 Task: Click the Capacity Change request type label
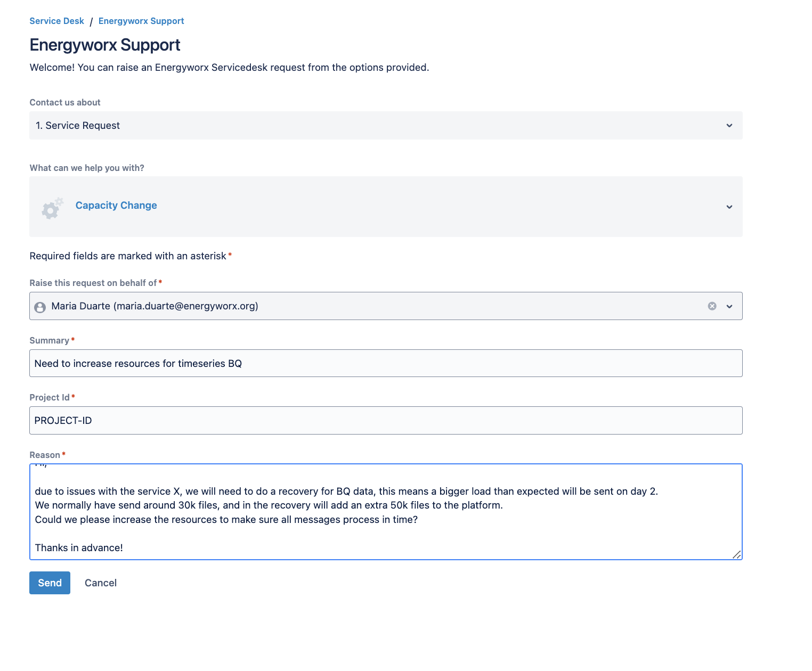(116, 206)
